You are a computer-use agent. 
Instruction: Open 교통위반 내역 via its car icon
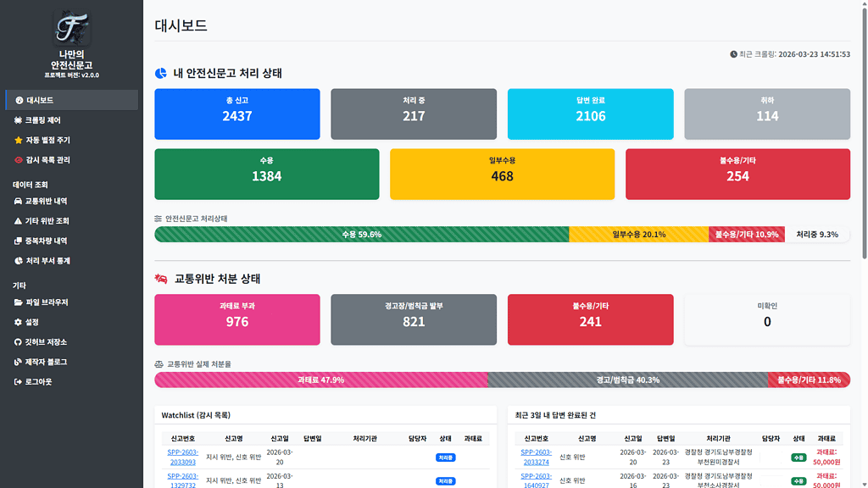(x=19, y=202)
